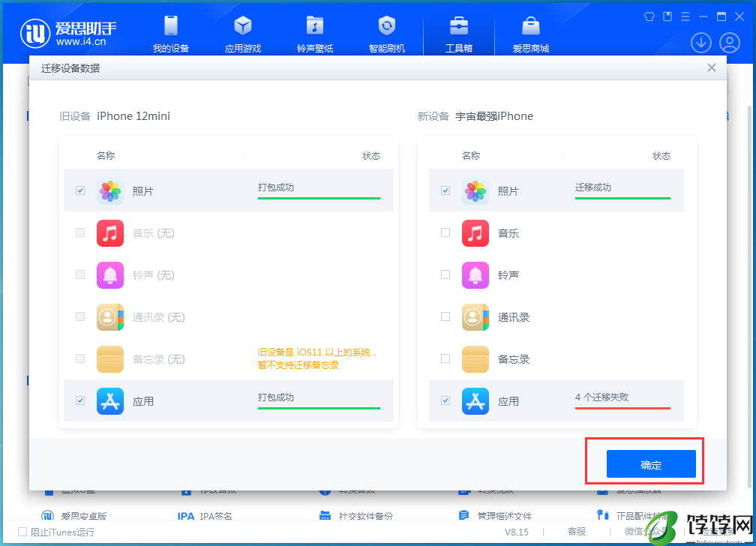Click App Store icon in old device list
The height and width of the screenshot is (546, 756).
coord(110,400)
